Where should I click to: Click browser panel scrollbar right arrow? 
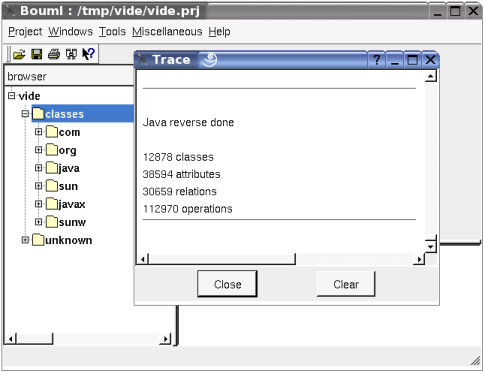pos(165,339)
